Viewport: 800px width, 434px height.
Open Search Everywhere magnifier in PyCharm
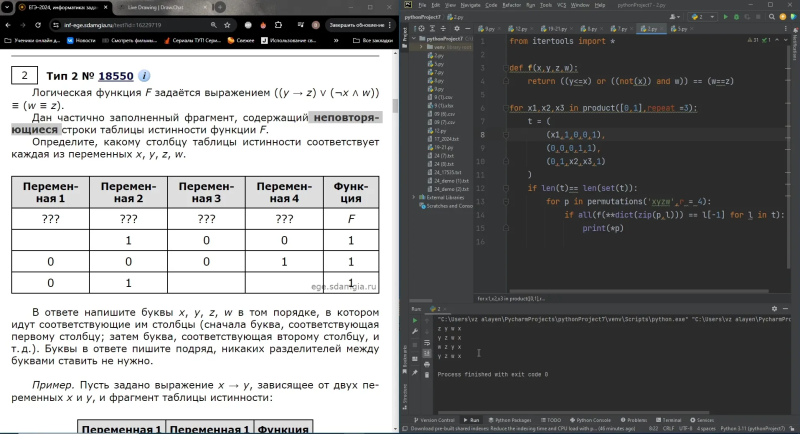click(x=772, y=17)
